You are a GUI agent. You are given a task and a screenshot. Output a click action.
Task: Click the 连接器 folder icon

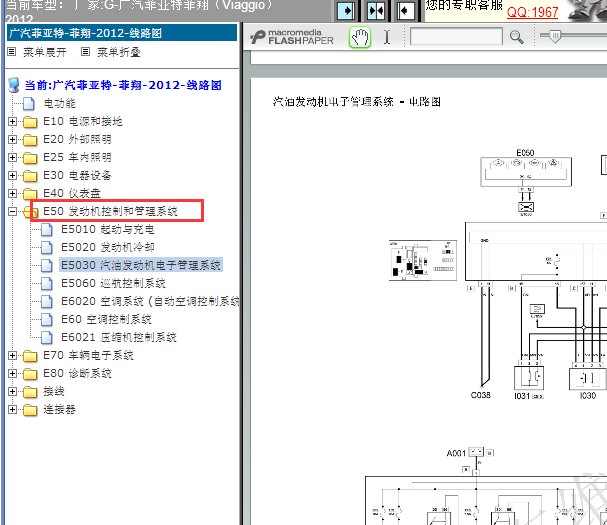[30, 410]
